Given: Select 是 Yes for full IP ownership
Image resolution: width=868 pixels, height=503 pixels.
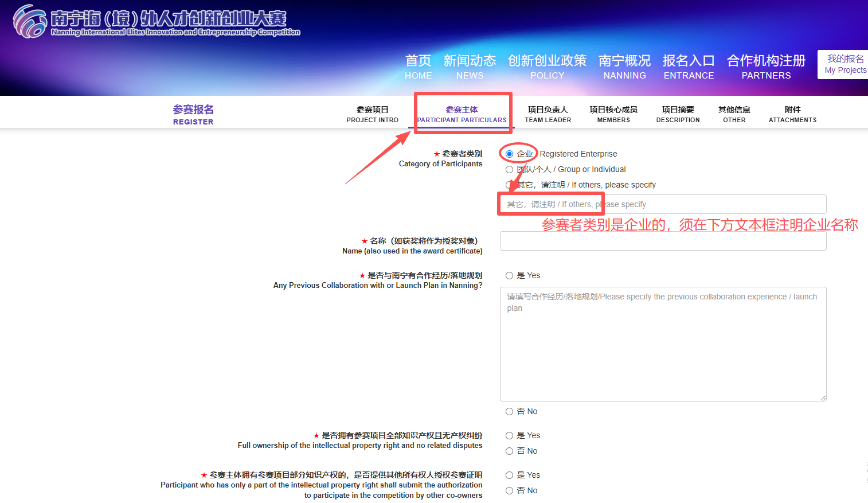Looking at the screenshot, I should click(x=509, y=435).
